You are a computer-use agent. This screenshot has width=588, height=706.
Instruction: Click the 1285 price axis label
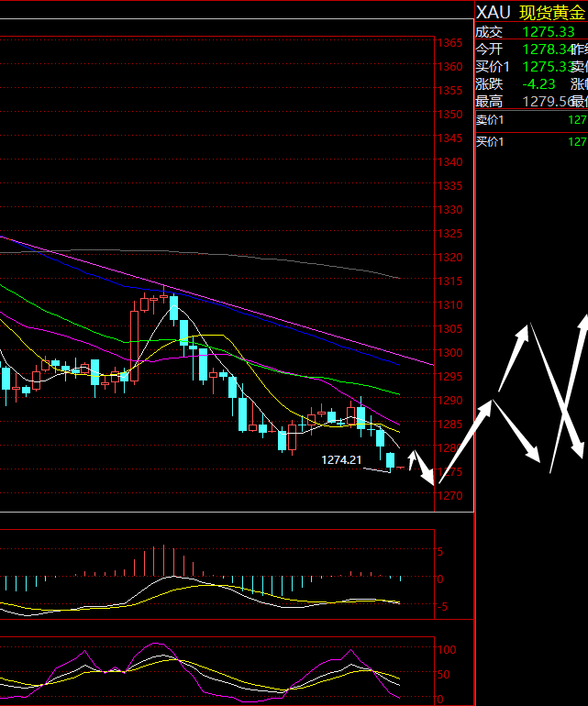click(x=449, y=425)
